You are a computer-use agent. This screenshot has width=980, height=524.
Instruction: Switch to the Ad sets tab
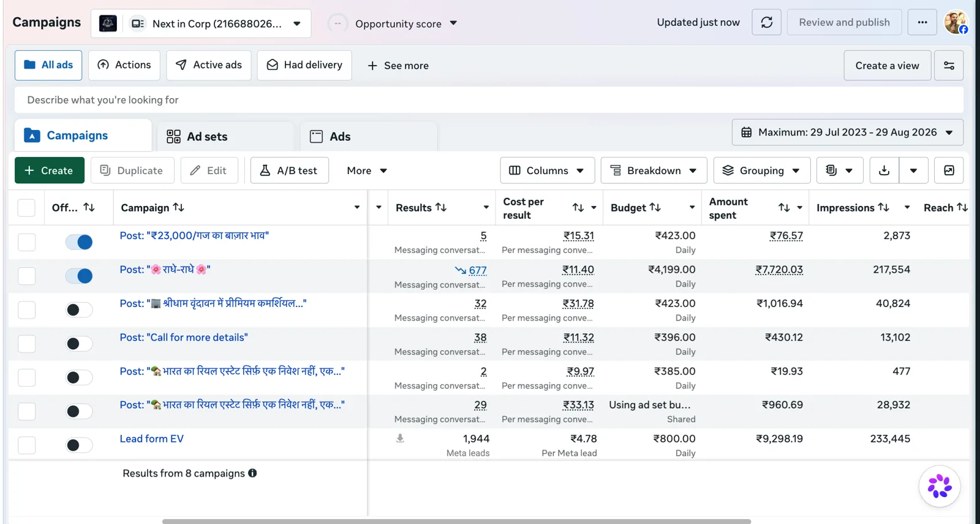225,136
